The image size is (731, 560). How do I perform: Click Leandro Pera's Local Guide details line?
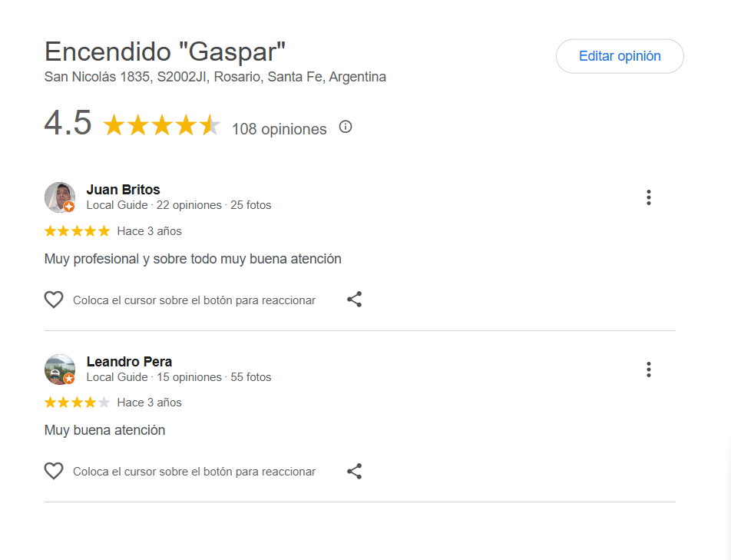178,377
